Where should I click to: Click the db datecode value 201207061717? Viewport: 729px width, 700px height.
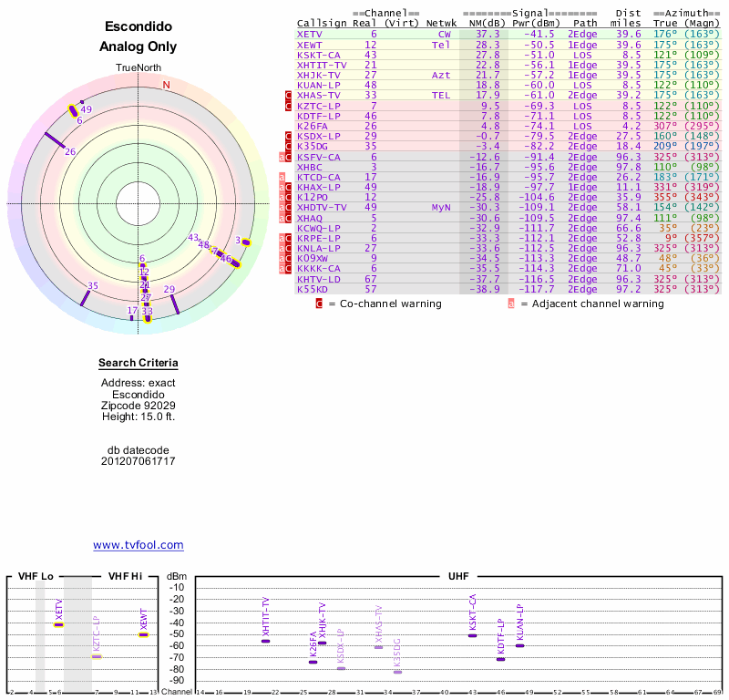(139, 461)
